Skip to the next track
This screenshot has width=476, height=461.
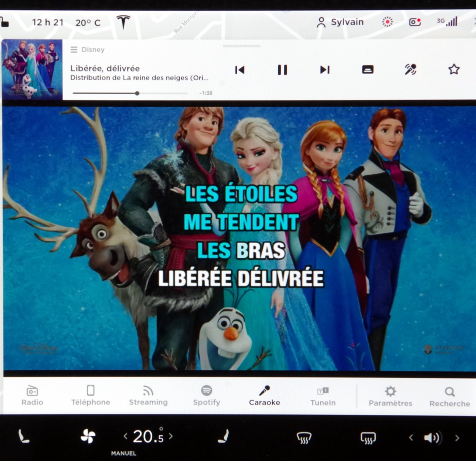(325, 70)
